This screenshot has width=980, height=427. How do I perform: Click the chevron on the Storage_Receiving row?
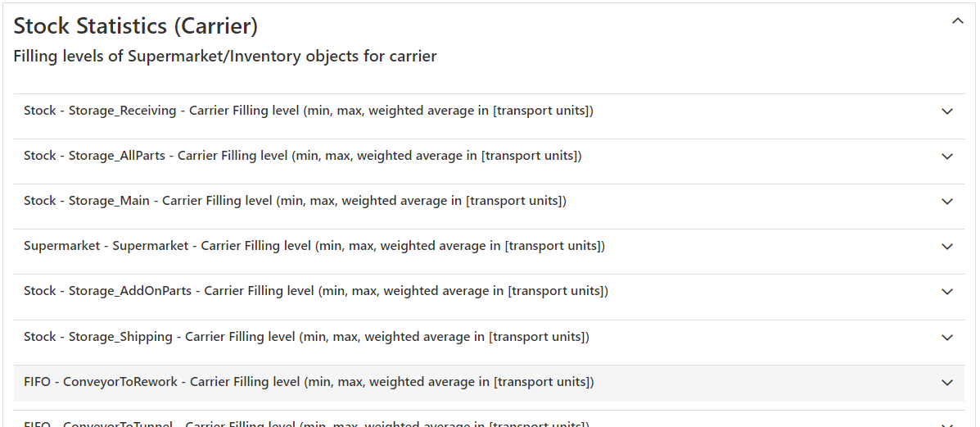point(947,111)
